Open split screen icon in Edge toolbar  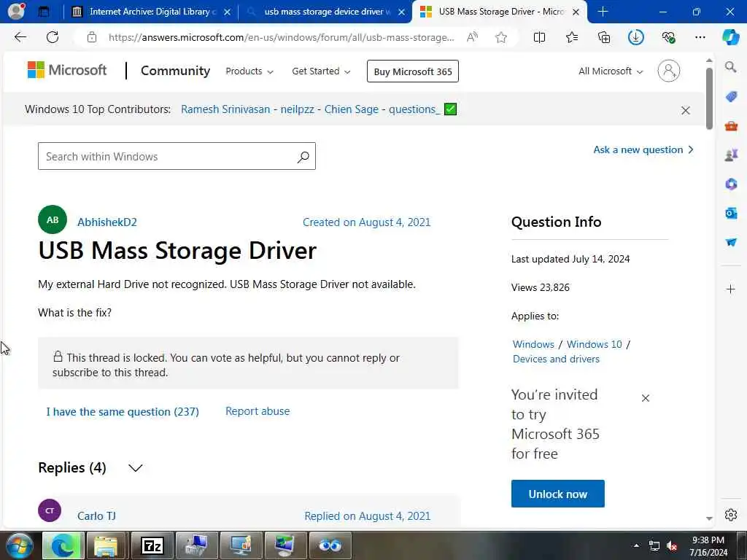pyautogui.click(x=539, y=37)
